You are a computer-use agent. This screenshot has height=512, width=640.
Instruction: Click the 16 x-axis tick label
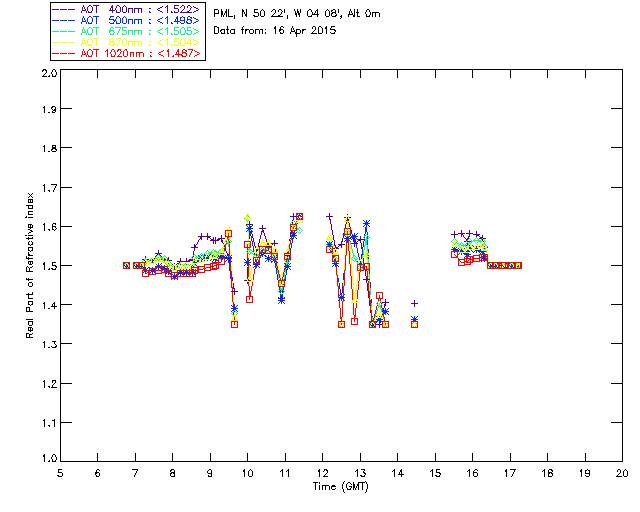[x=472, y=473]
